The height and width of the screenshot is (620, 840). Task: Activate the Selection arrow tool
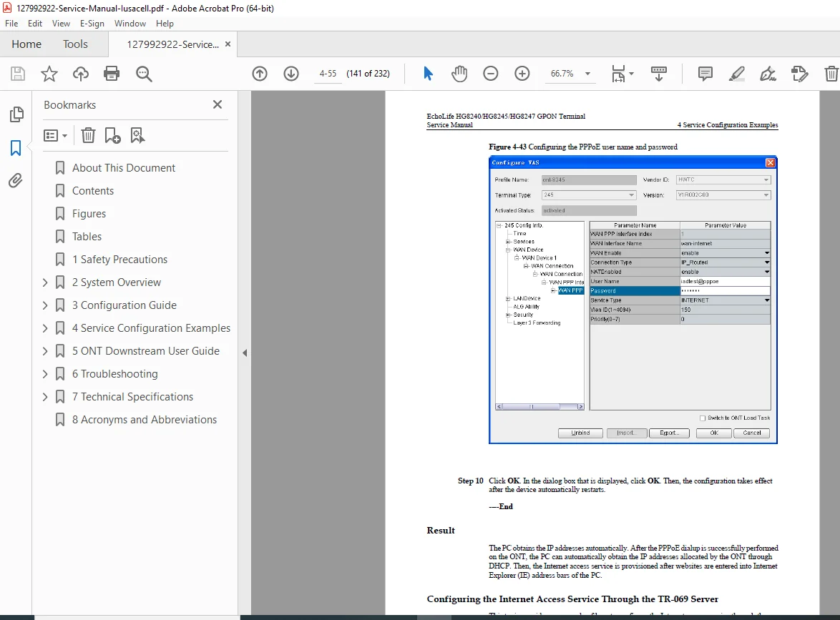[x=427, y=74]
